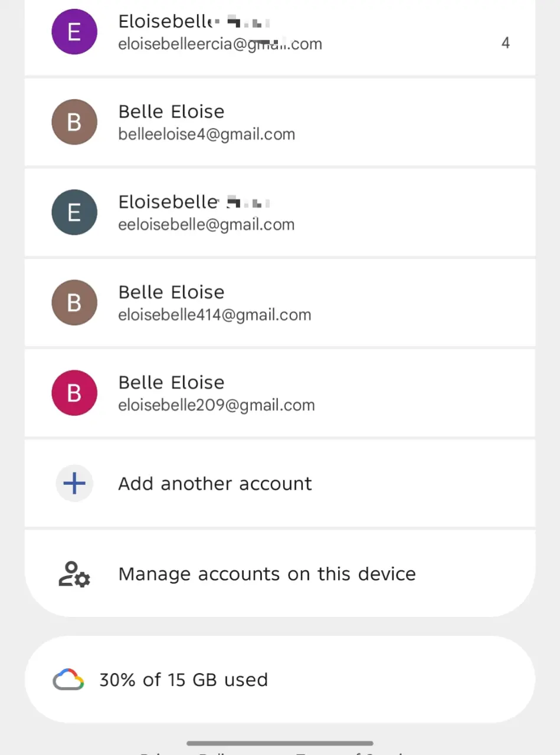Screen dimensions: 560x755
Task: Choose the eloisebelle209@gmail.com account
Action: 280,393
